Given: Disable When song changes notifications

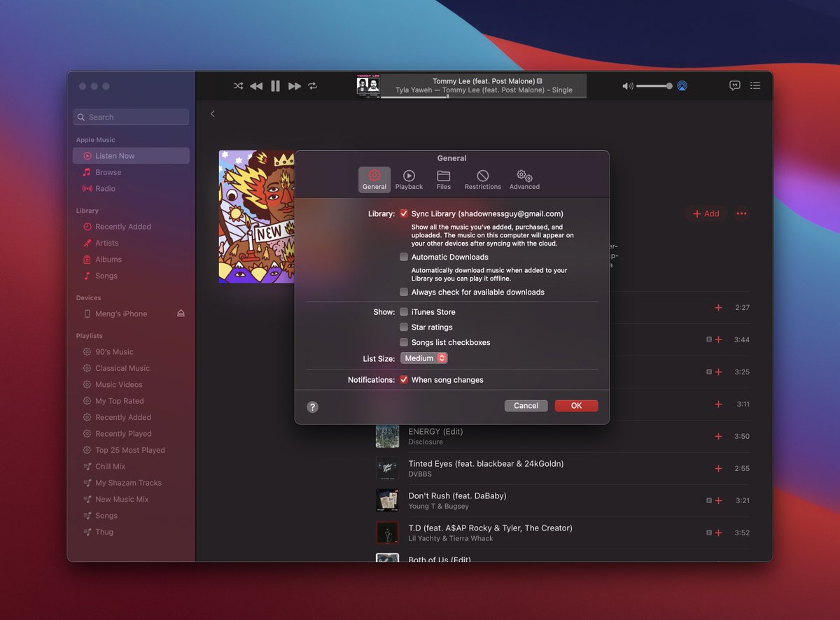Looking at the screenshot, I should click(x=404, y=379).
